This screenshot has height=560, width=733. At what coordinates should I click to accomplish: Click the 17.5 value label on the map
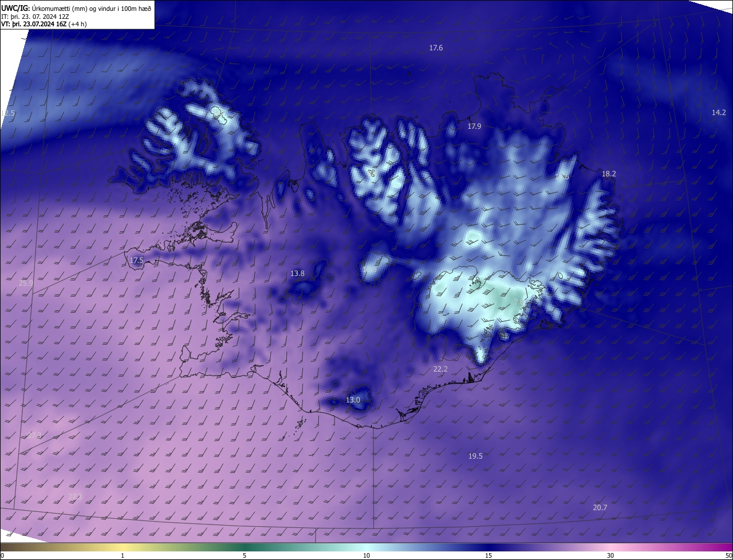(136, 261)
